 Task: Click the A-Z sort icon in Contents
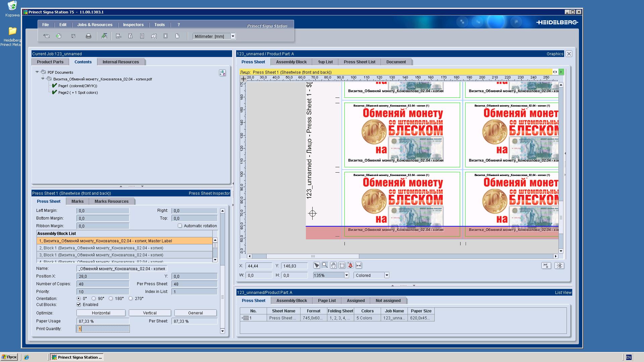tap(222, 73)
